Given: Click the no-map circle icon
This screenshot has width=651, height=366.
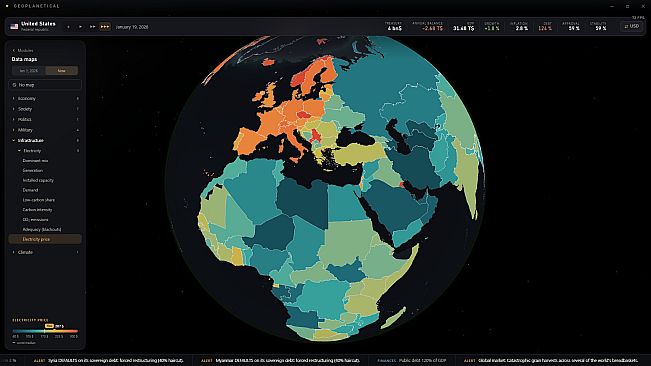Looking at the screenshot, I should 14,85.
